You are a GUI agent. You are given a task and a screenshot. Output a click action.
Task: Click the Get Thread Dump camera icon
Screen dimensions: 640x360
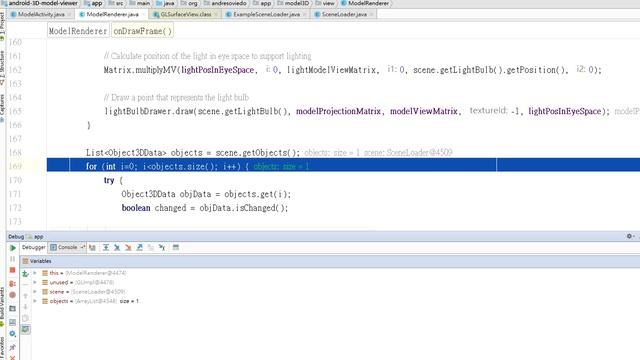tap(13, 309)
